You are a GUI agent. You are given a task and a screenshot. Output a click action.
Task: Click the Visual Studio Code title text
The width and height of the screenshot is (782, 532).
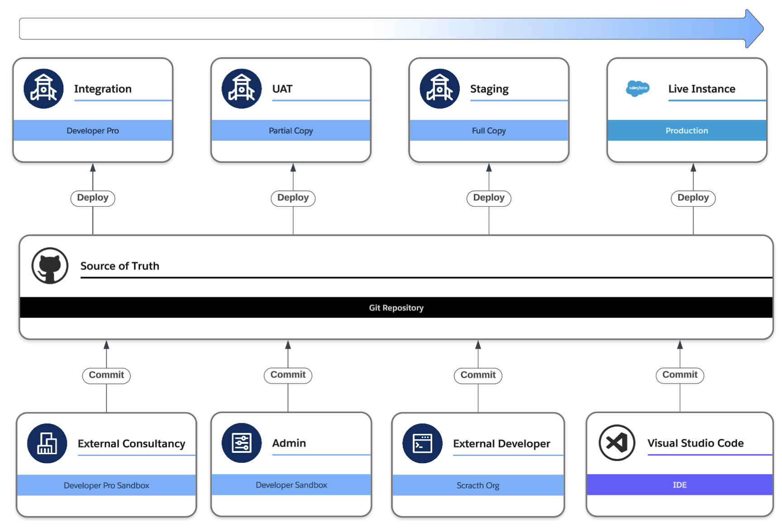point(696,443)
